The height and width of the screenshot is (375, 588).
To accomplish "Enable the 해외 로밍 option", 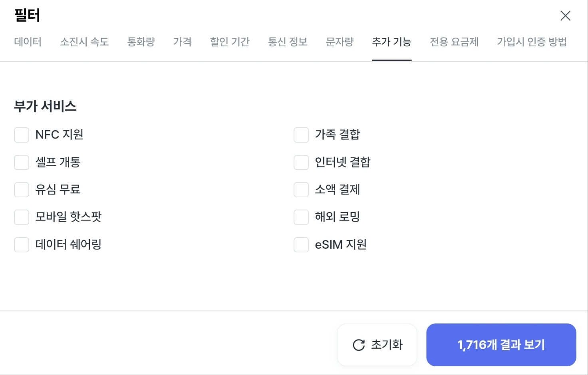I will [x=301, y=217].
